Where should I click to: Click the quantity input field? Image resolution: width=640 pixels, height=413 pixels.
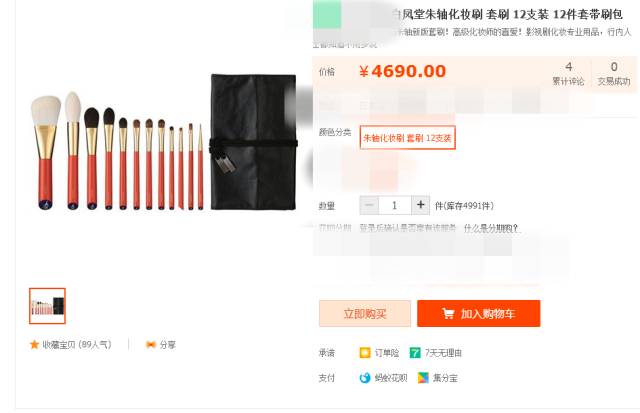point(395,205)
